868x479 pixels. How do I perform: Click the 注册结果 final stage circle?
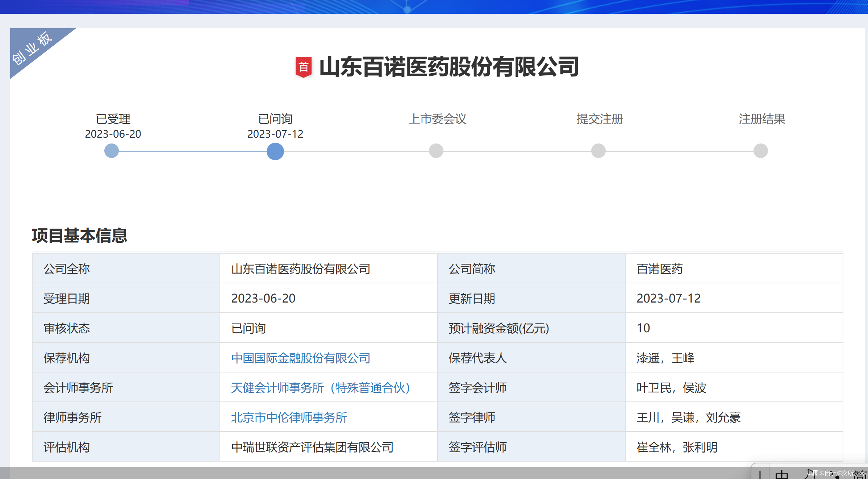(761, 151)
